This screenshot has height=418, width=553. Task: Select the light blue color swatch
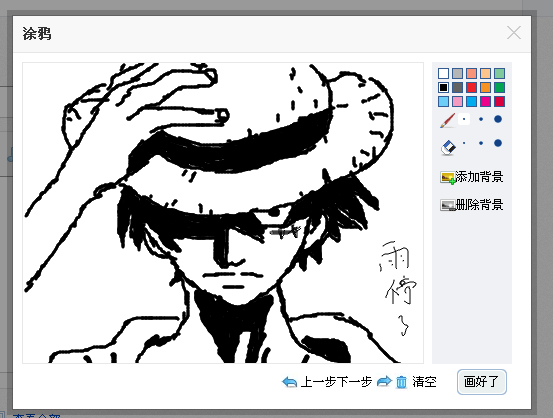443,102
